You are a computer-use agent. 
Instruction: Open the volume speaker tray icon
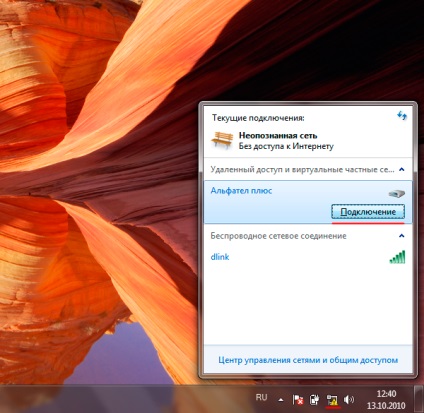349,399
